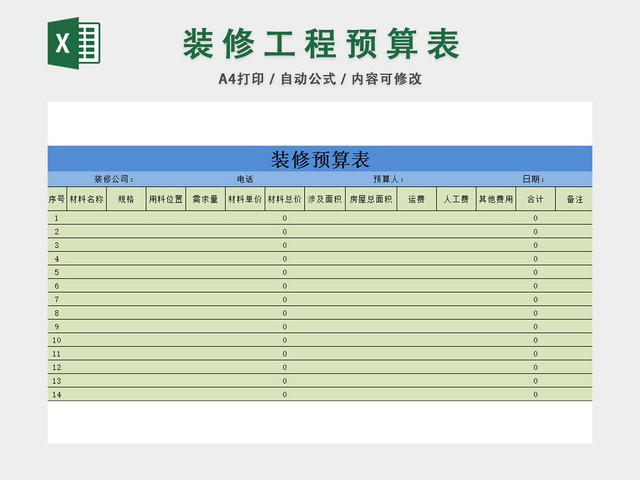Screen dimensions: 640x480
Task: Click the 合计 value in row 12
Action: tap(535, 367)
